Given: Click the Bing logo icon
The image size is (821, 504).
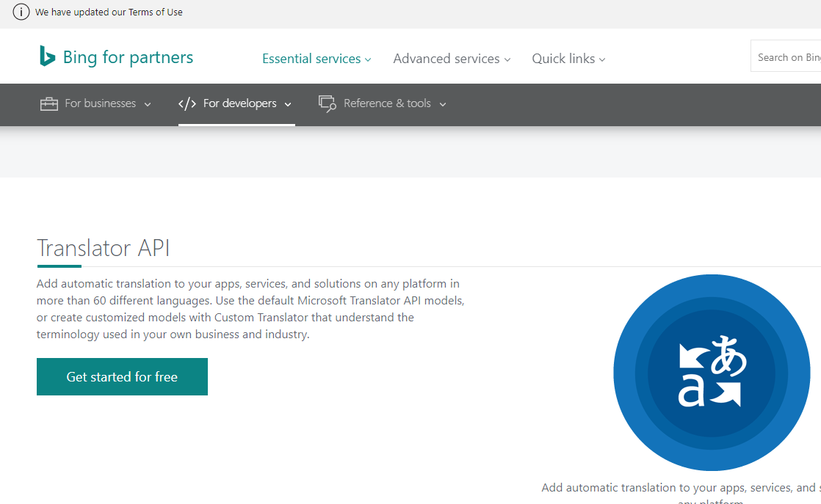Looking at the screenshot, I should (x=47, y=56).
